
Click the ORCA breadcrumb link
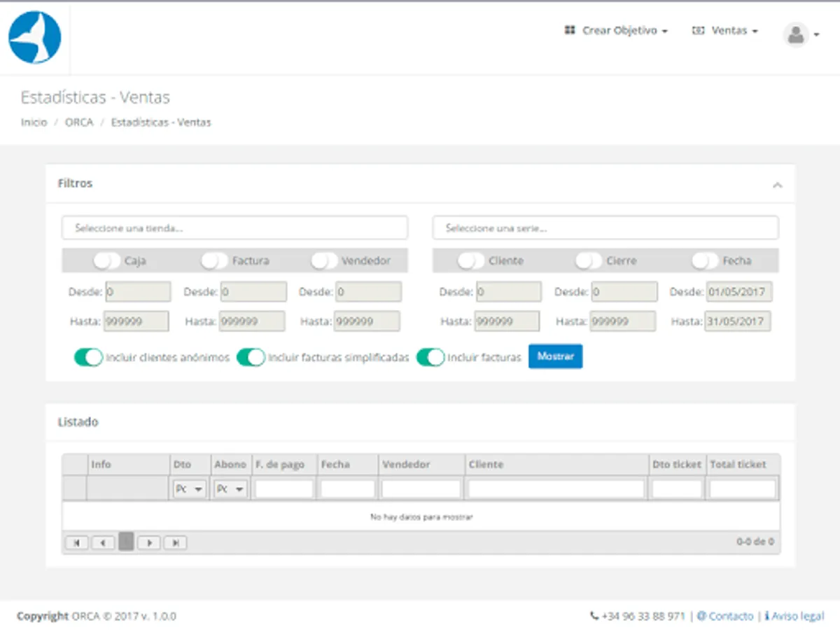(79, 122)
